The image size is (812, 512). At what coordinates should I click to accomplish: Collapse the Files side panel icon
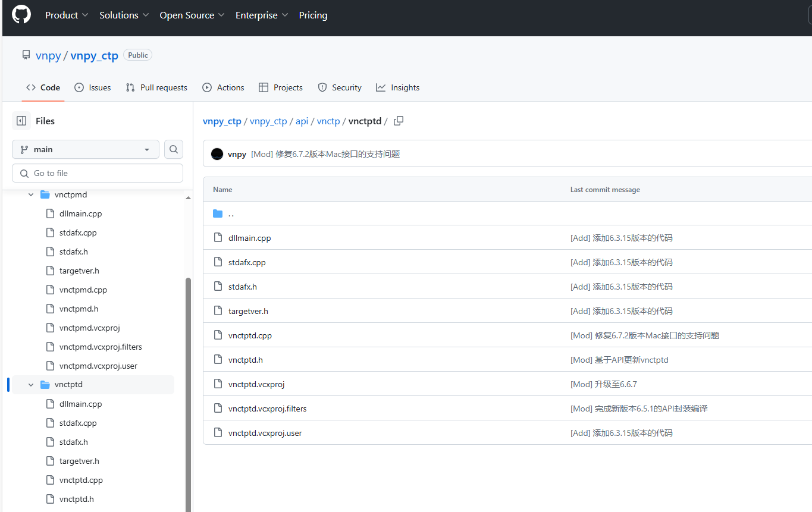(x=21, y=121)
